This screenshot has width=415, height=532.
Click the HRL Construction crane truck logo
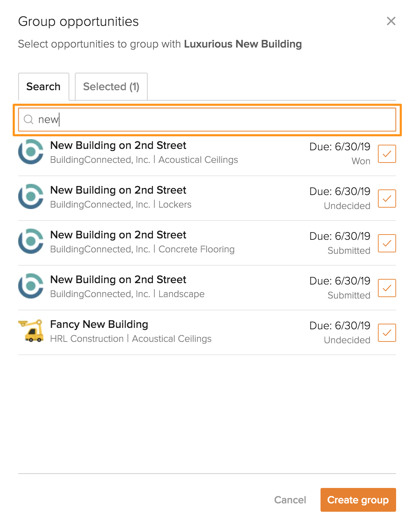pos(31,331)
